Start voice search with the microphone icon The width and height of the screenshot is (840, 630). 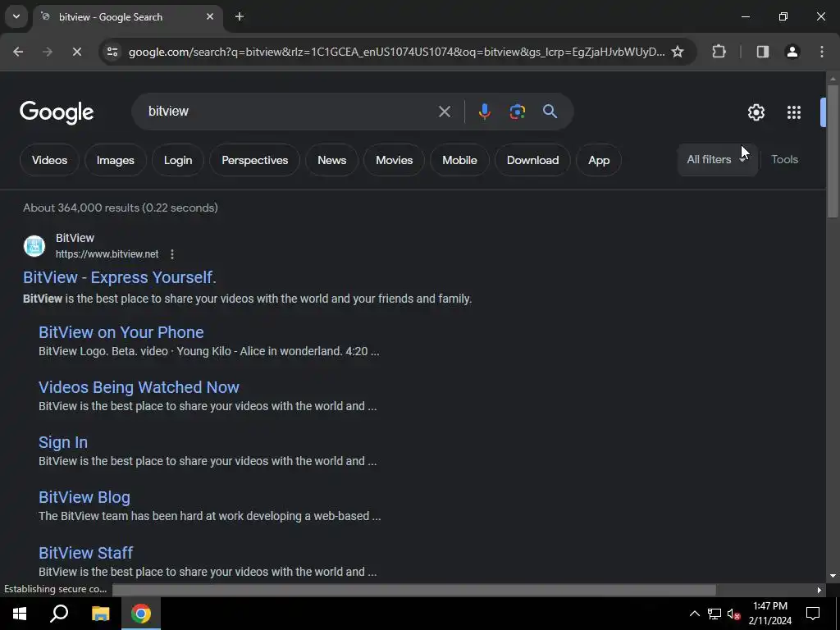[x=484, y=112]
